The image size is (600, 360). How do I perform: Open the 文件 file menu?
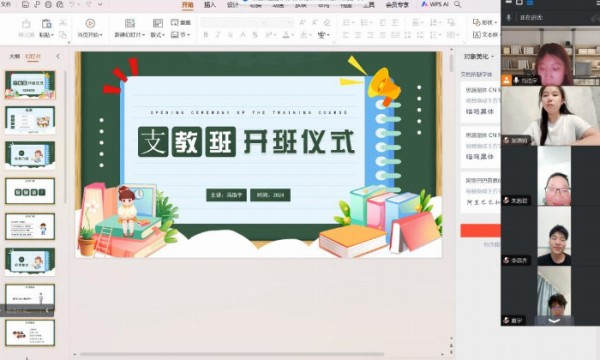(5, 5)
